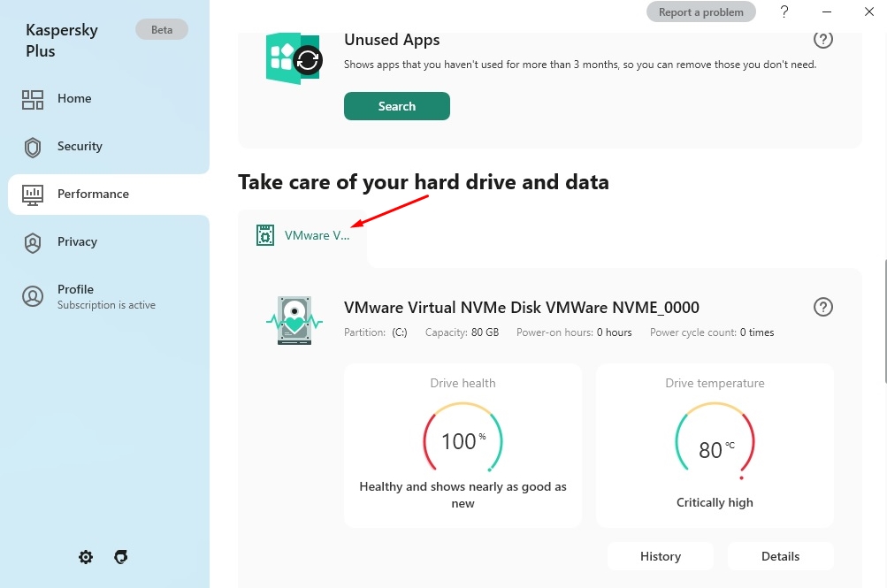Click the Unused Apps feature icon
The image size is (887, 588).
(294, 58)
